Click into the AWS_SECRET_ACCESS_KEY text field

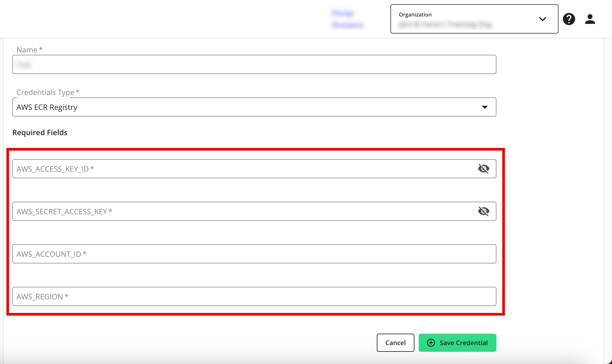tap(240, 212)
